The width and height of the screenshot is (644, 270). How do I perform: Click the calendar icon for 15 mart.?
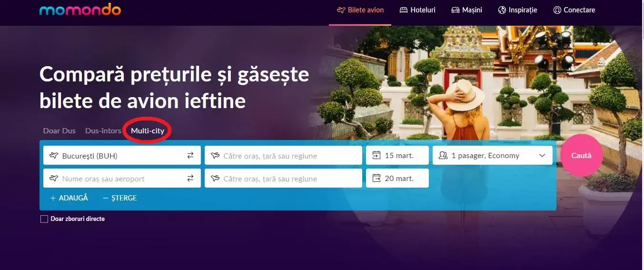pos(376,155)
